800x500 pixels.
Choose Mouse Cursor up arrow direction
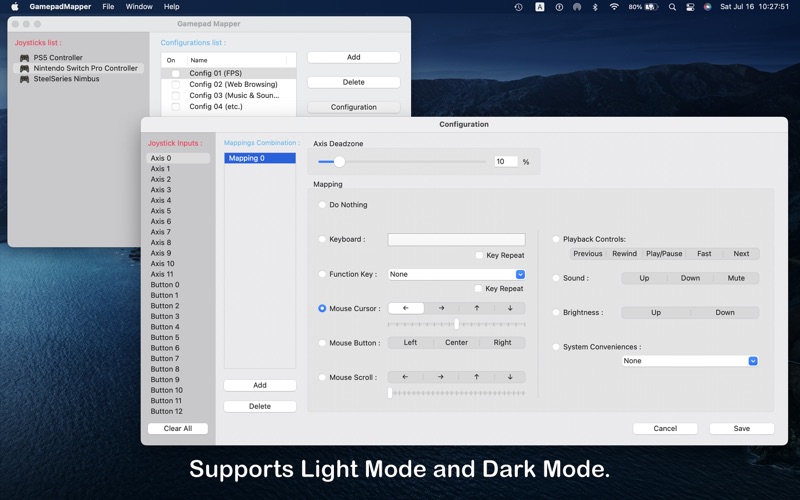pos(477,308)
